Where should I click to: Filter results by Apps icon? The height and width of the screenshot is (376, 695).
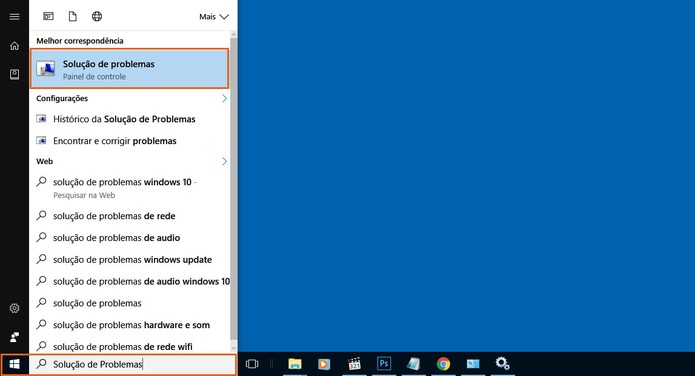pyautogui.click(x=48, y=16)
